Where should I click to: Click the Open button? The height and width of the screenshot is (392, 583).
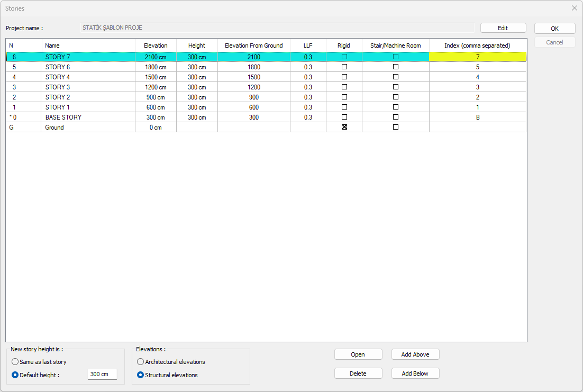pos(358,354)
